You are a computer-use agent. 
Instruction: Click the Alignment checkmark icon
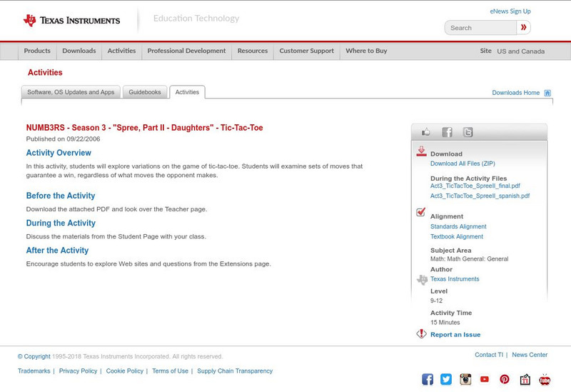click(x=420, y=211)
